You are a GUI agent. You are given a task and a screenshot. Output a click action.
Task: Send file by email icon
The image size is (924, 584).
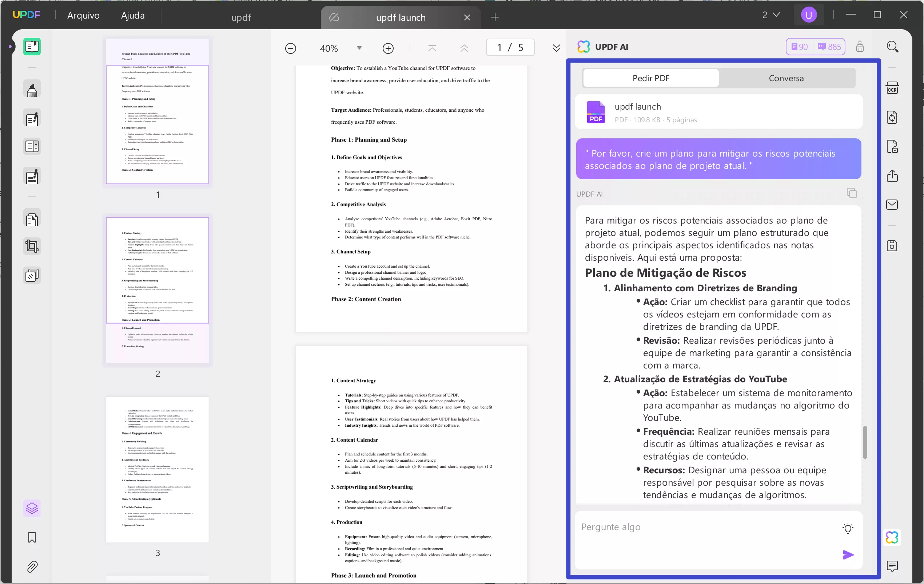(x=892, y=205)
